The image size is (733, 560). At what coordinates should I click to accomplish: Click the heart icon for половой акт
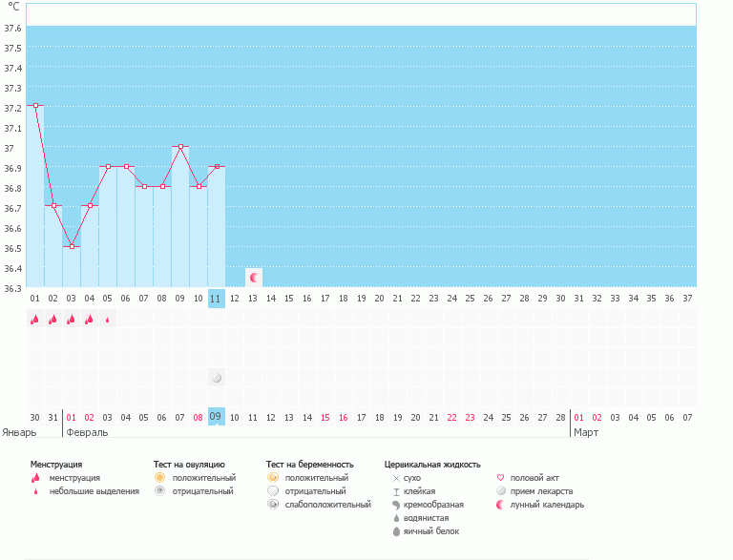tap(501, 477)
